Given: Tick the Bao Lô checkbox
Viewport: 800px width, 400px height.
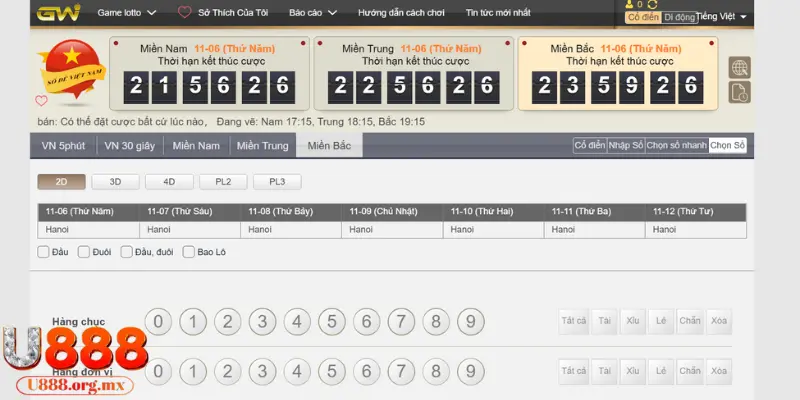Looking at the screenshot, I should [x=189, y=252].
